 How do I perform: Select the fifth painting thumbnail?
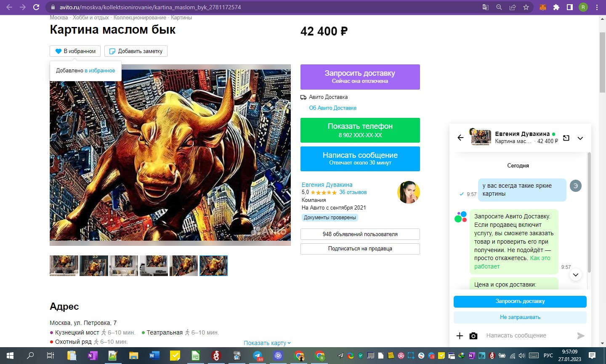pyautogui.click(x=183, y=266)
